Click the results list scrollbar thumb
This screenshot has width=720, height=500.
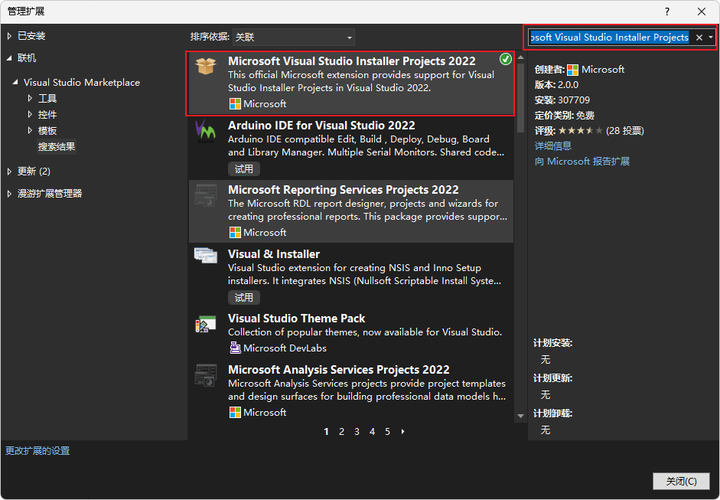click(x=520, y=97)
